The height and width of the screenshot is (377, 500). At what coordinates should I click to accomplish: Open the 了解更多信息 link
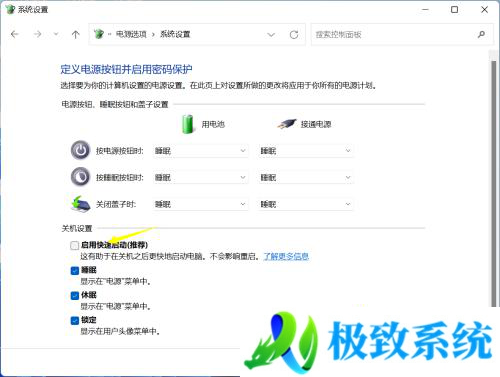tap(286, 256)
